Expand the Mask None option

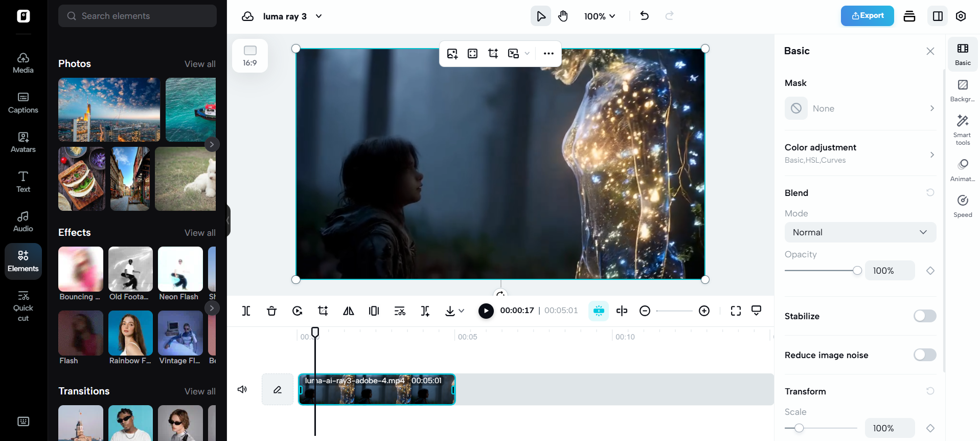[x=860, y=108]
